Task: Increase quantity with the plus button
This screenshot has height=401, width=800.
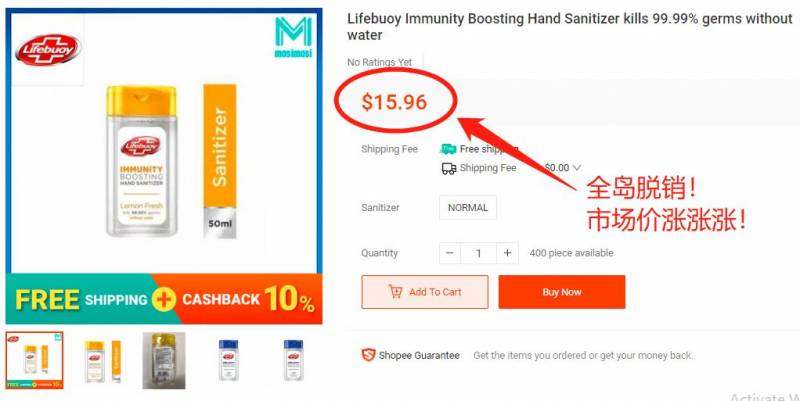Action: pos(507,253)
